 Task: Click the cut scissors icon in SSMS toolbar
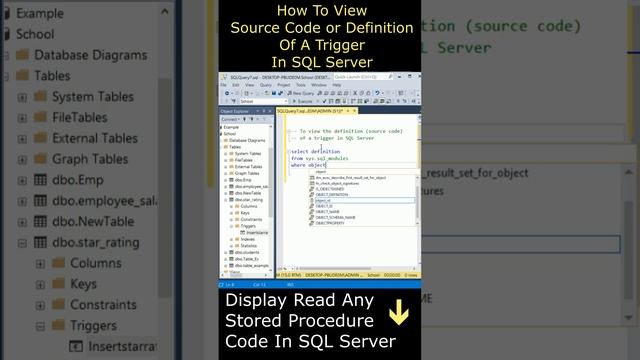pyautogui.click(x=355, y=93)
